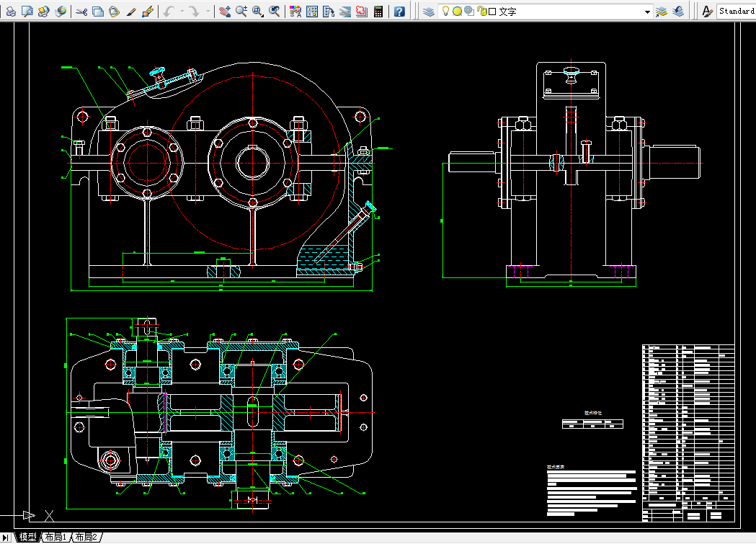Open the Text Style manager icon
The height and width of the screenshot is (544, 756).
coord(707,11)
